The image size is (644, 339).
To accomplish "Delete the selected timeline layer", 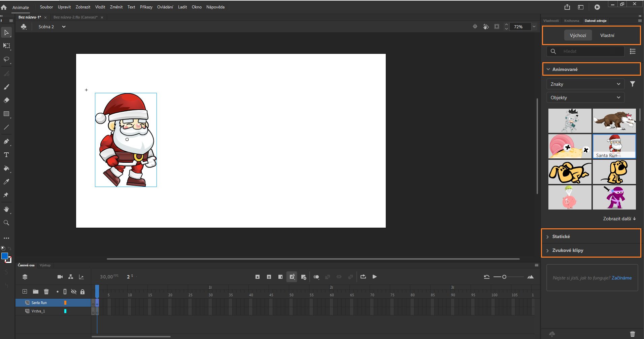I will 46,292.
